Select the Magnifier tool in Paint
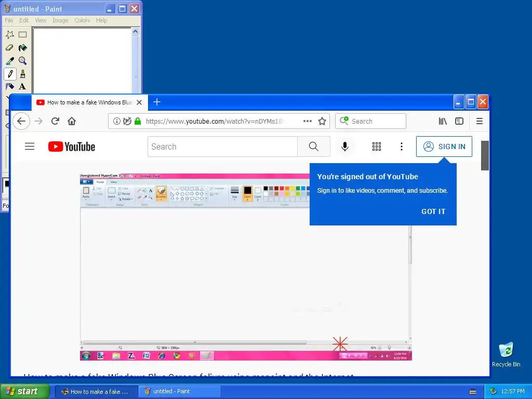The image size is (532, 399). [23, 61]
